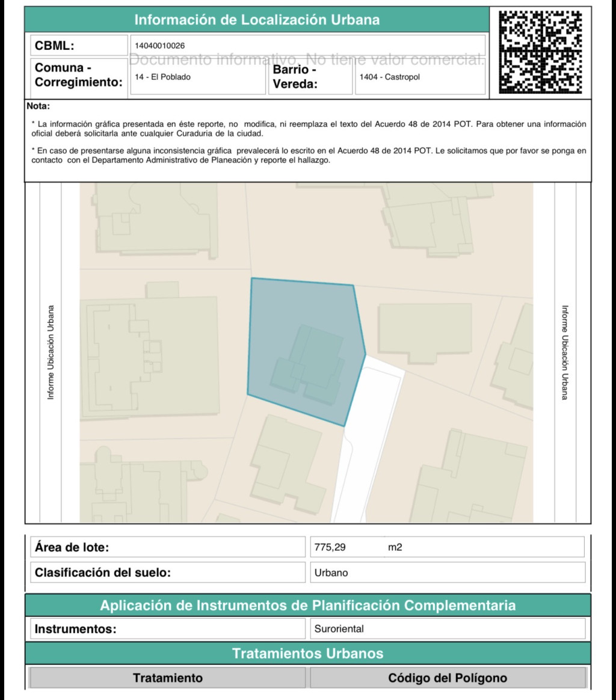Click 'Aplicación de Instrumentos de Planificación Complementaria' header

click(x=308, y=606)
